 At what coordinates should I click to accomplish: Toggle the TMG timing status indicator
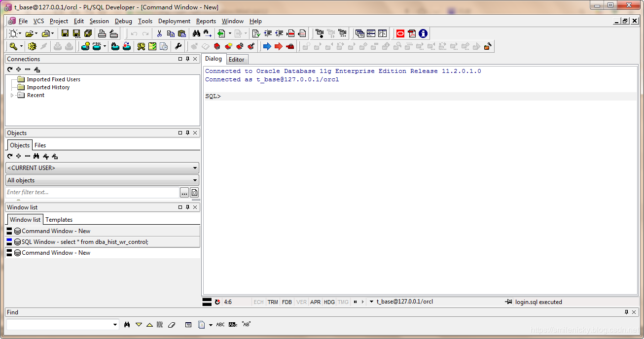343,302
